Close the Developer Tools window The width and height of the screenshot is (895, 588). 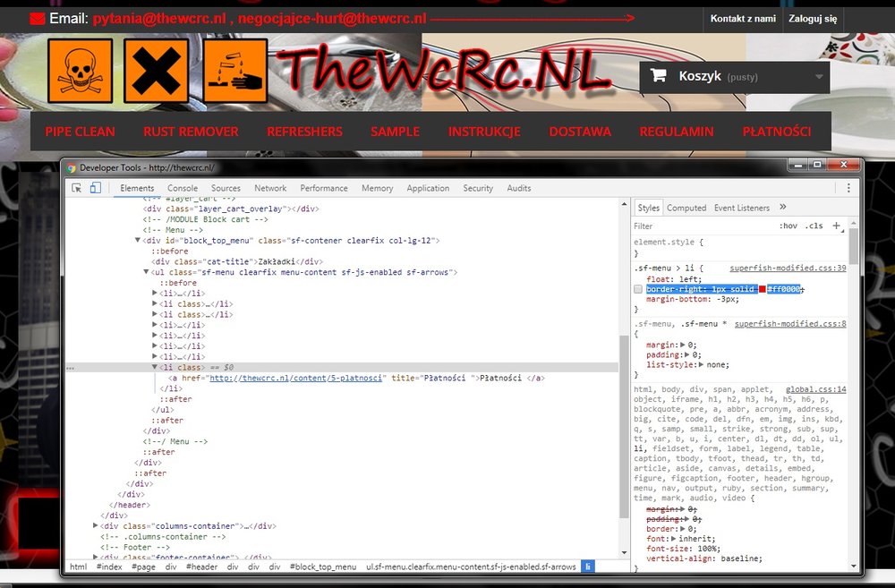844,165
